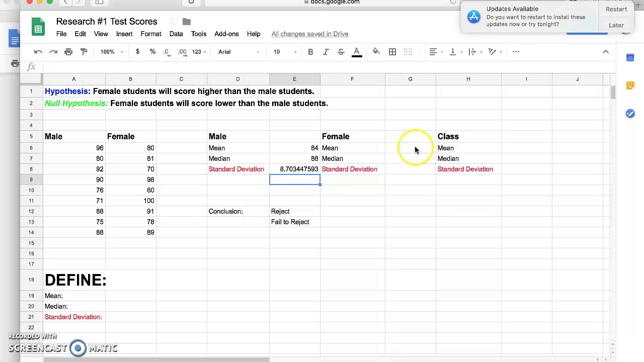
Task: Select the cell showing 8.703447593
Action: [x=294, y=169]
